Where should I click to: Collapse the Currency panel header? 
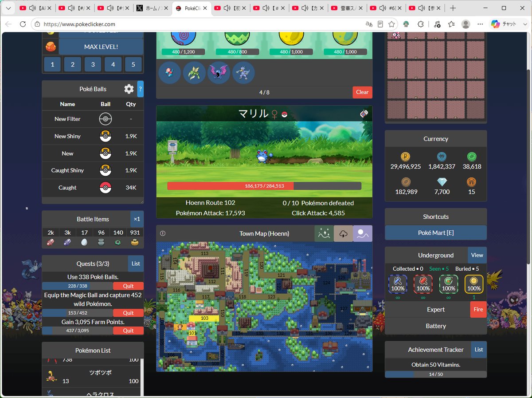[x=436, y=139]
